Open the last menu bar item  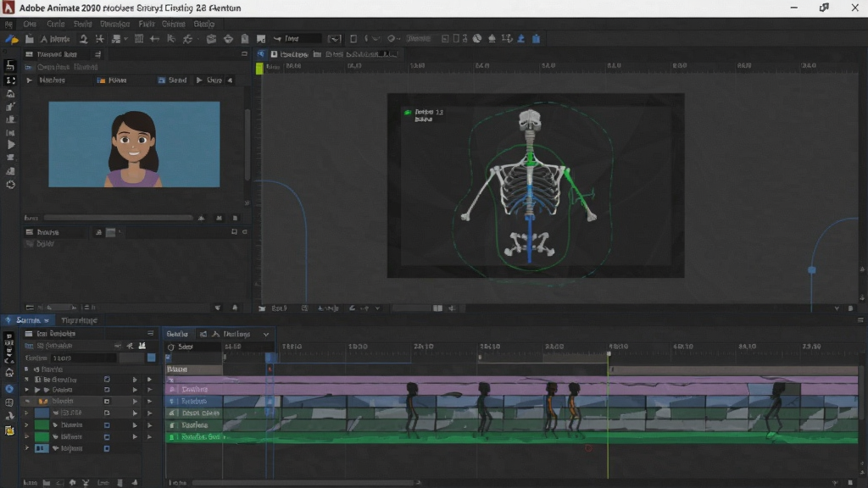tap(203, 24)
